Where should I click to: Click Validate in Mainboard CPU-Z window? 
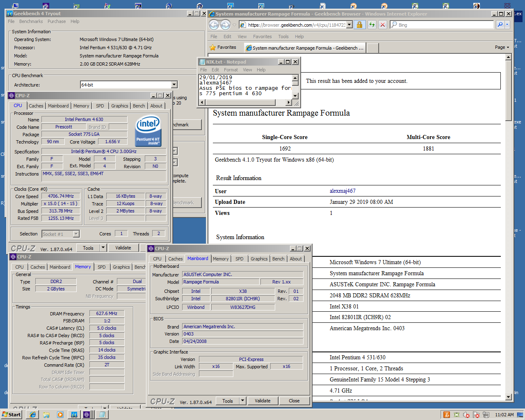(x=262, y=401)
